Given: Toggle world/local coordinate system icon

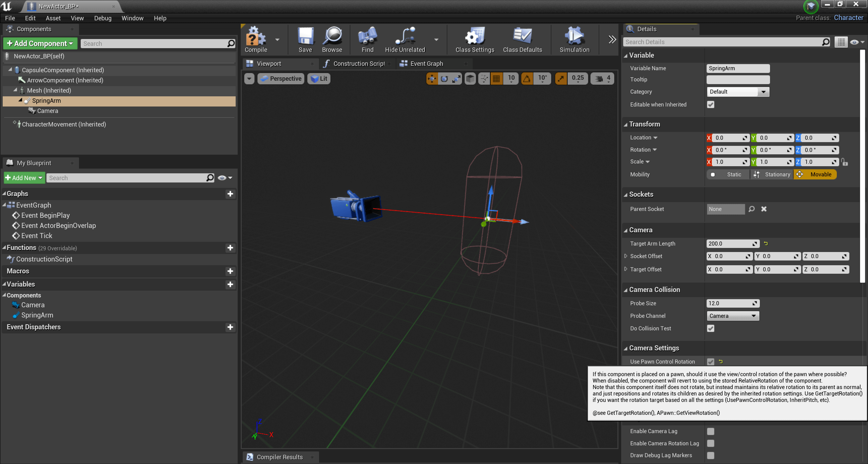Looking at the screenshot, I should tap(470, 79).
